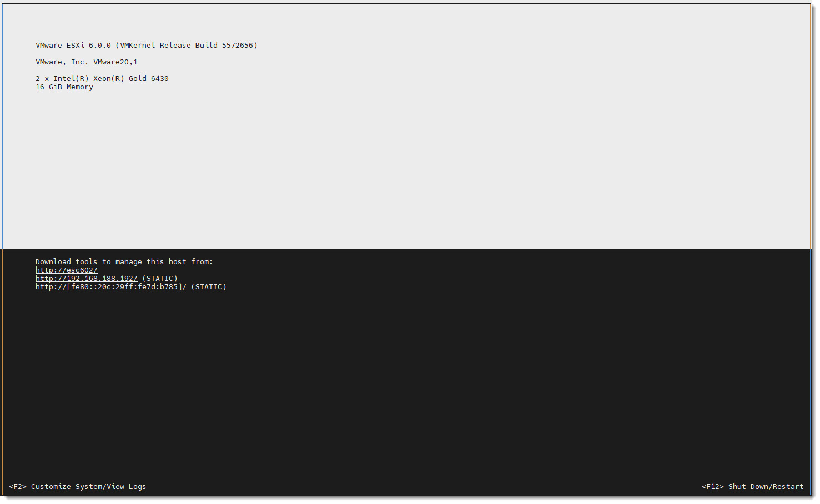Click the VMware20,1 model text
This screenshot has height=504, width=820.
pyautogui.click(x=115, y=62)
